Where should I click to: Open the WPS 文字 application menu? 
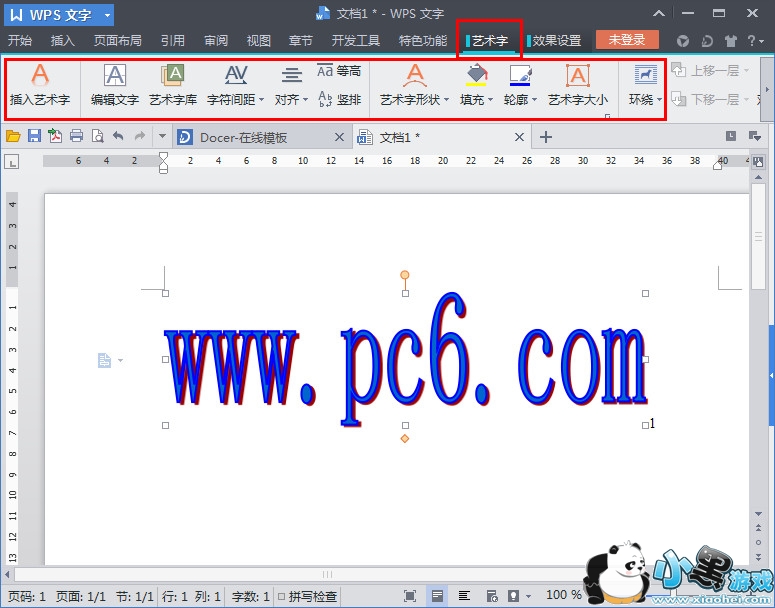click(59, 15)
